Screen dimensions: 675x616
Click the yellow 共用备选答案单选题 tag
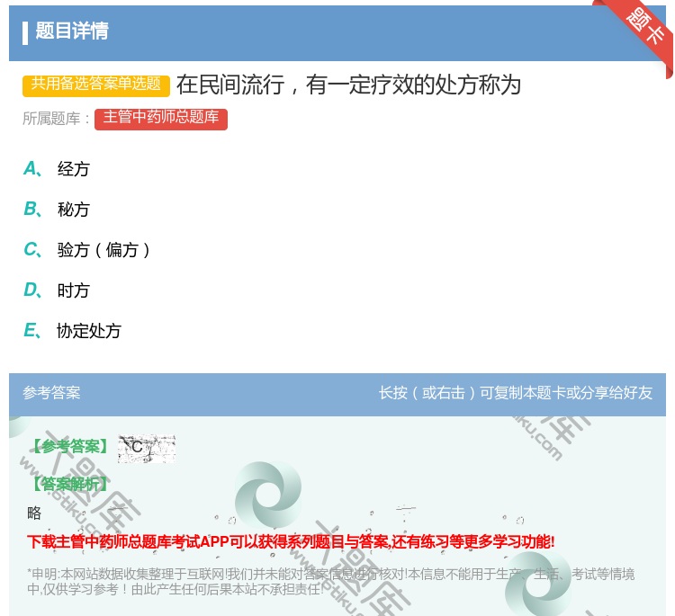pyautogui.click(x=96, y=85)
